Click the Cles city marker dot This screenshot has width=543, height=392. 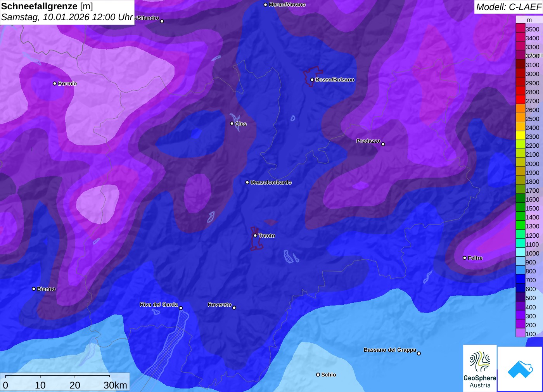(232, 124)
